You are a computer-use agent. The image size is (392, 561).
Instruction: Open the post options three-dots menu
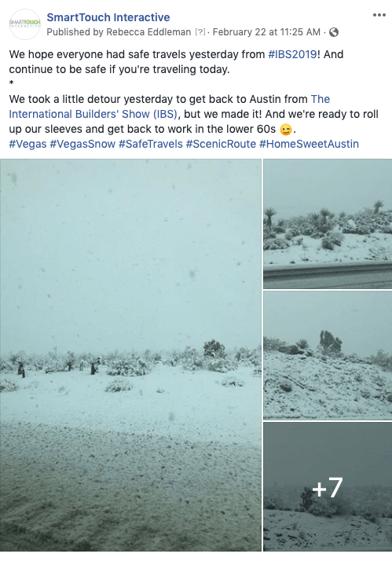click(379, 15)
